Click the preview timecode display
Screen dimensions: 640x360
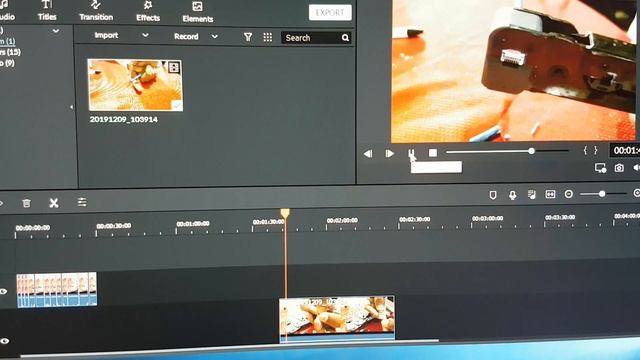click(x=625, y=150)
